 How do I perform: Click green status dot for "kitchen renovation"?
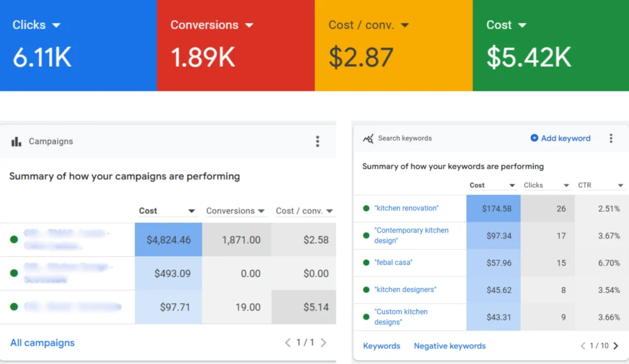point(366,209)
